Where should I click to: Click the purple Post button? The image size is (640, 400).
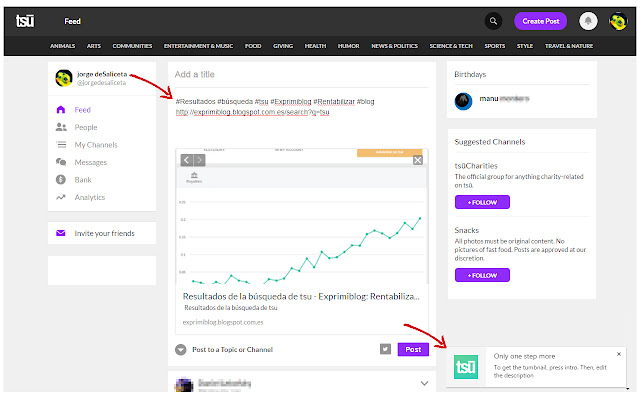click(413, 349)
